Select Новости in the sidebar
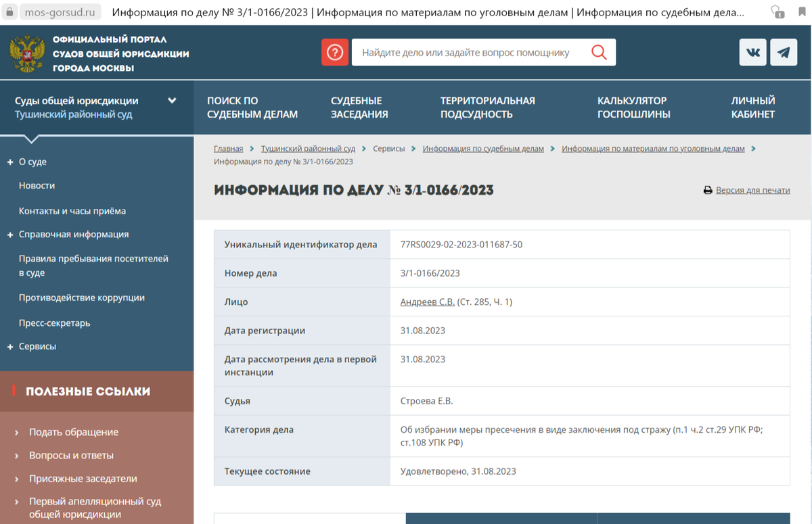This screenshot has height=524, width=812. pyautogui.click(x=37, y=185)
